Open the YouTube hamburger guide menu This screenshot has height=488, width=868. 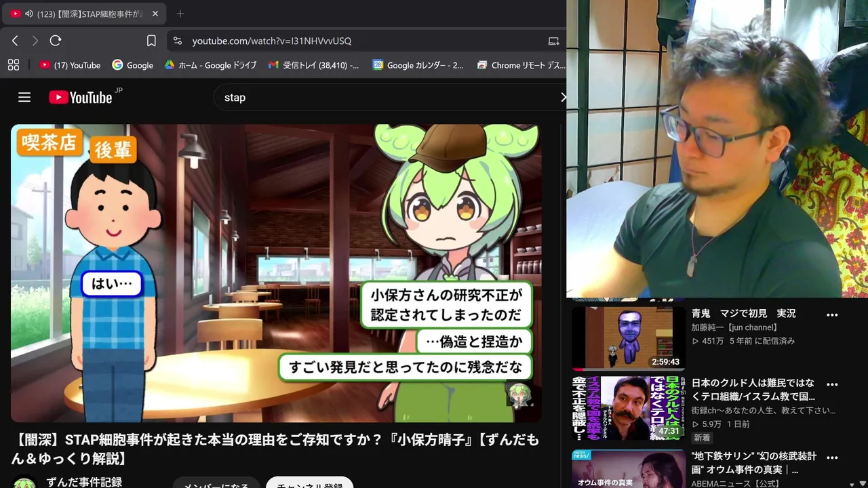[24, 98]
